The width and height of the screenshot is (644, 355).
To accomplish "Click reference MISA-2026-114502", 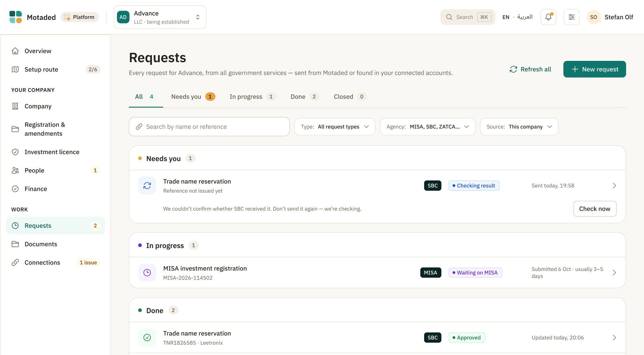I will click(188, 278).
